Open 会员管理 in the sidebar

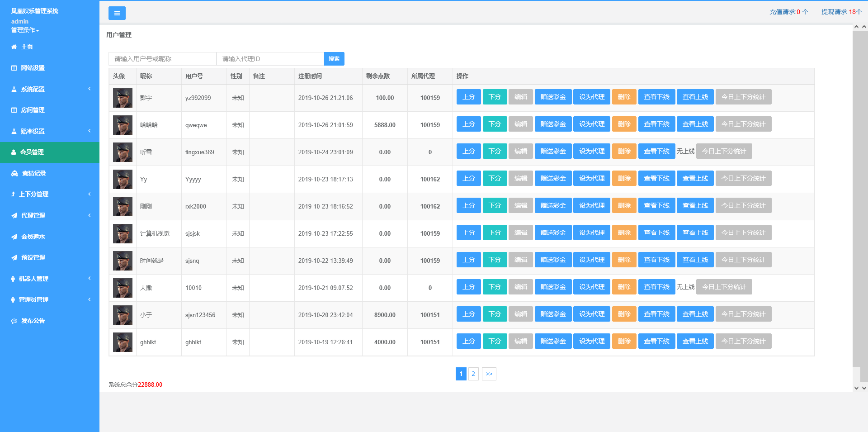32,152
